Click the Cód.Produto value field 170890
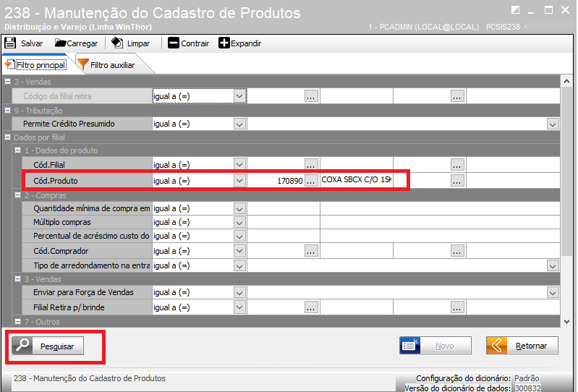The image size is (578, 392). (x=276, y=181)
